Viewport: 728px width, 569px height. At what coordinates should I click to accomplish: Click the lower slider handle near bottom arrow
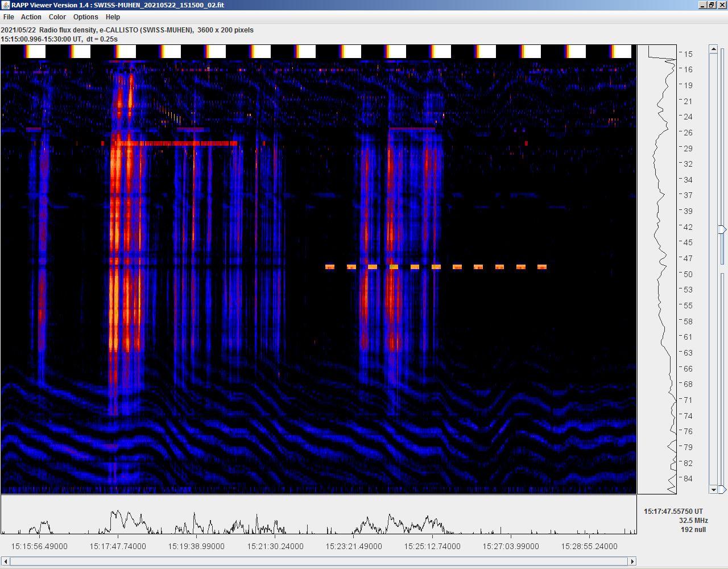click(x=722, y=489)
